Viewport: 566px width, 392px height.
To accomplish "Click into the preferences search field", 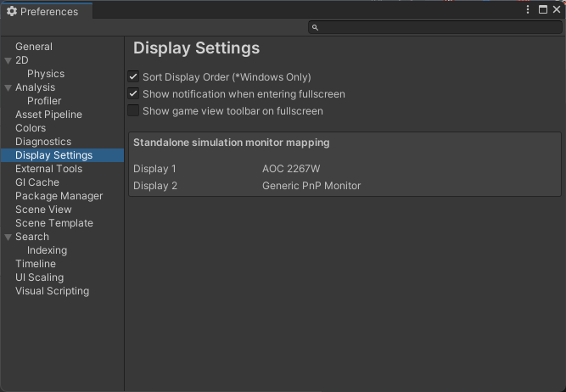I will tap(437, 28).
